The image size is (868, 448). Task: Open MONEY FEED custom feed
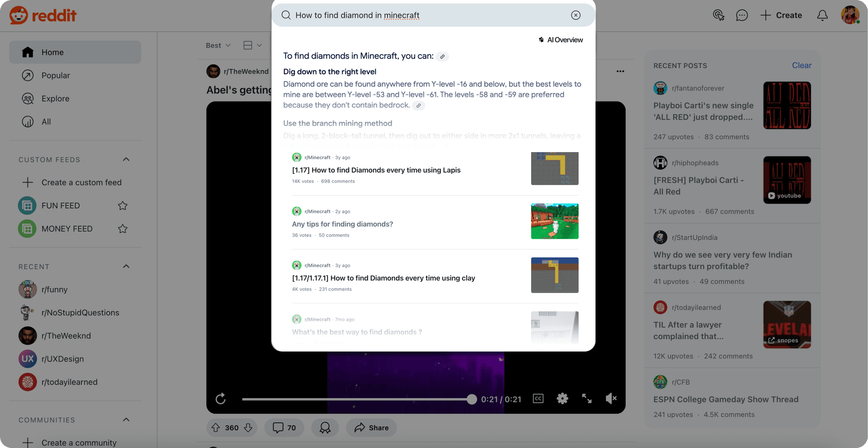pos(67,229)
